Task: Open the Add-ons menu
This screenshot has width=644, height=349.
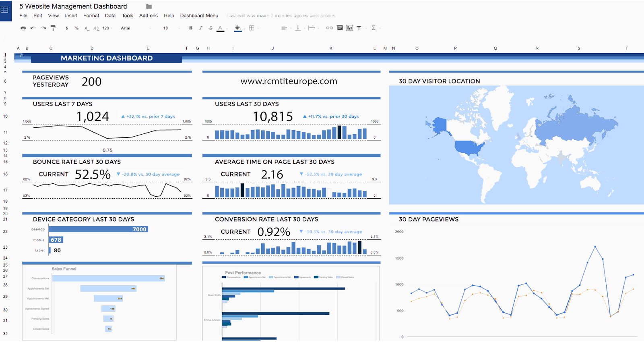Action: pyautogui.click(x=149, y=16)
